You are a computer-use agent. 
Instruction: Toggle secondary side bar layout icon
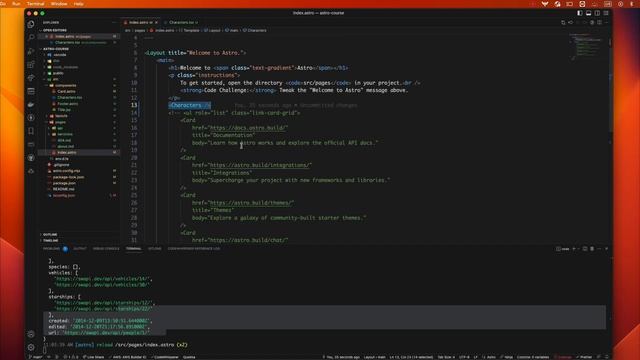pyautogui.click(x=597, y=13)
